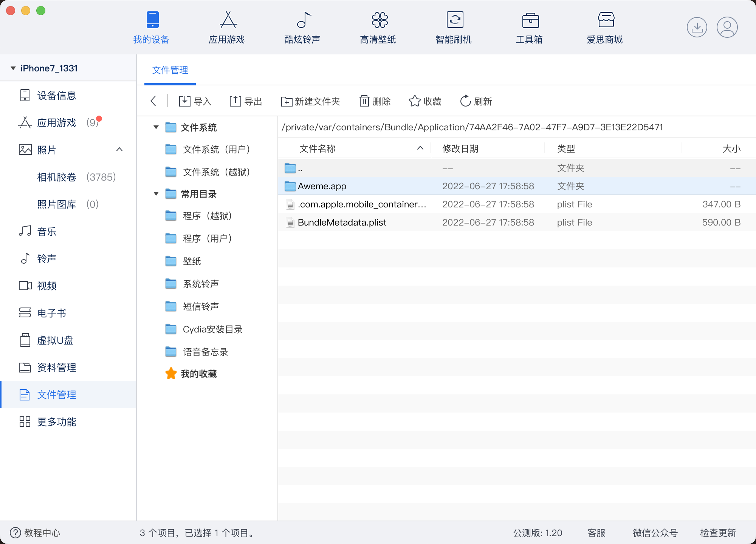The image size is (756, 544).
Task: Click the 删除 delete button
Action: click(x=375, y=101)
